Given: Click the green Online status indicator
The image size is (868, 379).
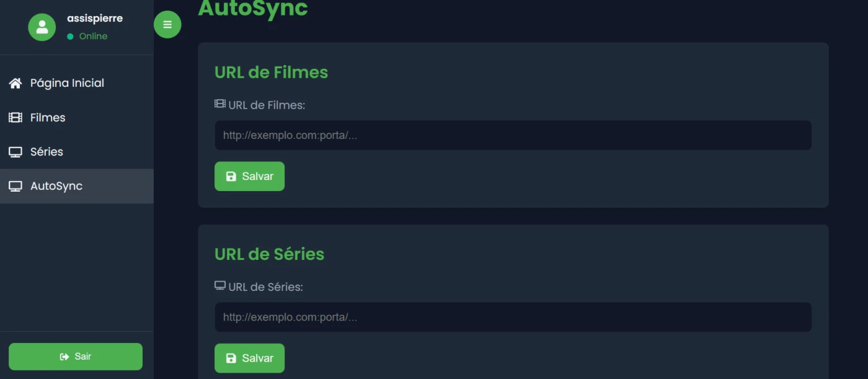Looking at the screenshot, I should coord(70,37).
